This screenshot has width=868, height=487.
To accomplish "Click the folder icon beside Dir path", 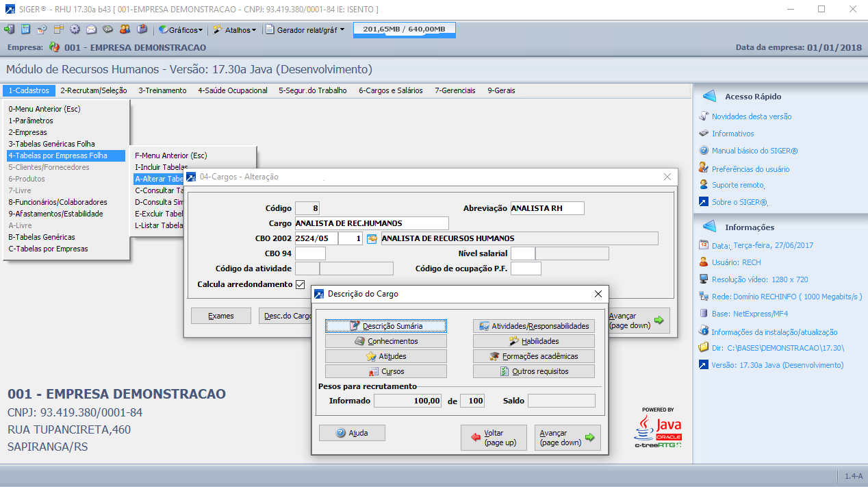I will [x=703, y=348].
